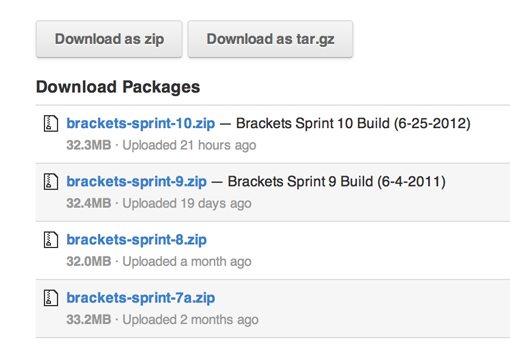Click the 32.0MB file size label

click(89, 262)
